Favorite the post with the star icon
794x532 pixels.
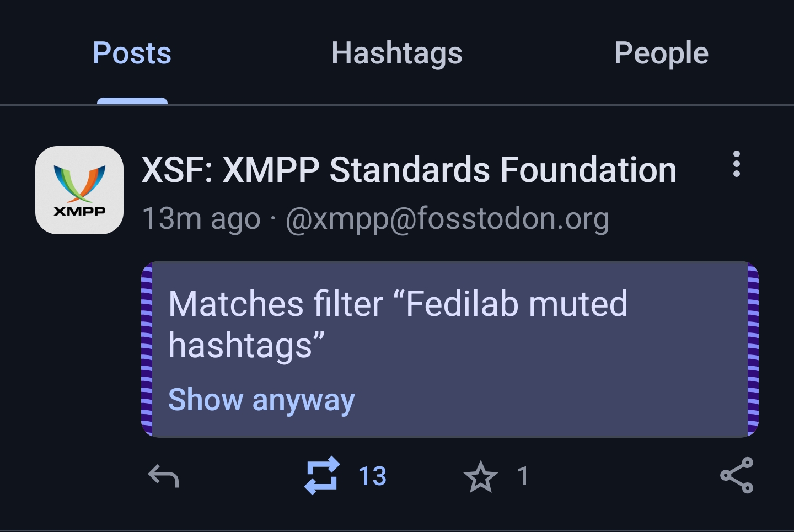coord(480,476)
